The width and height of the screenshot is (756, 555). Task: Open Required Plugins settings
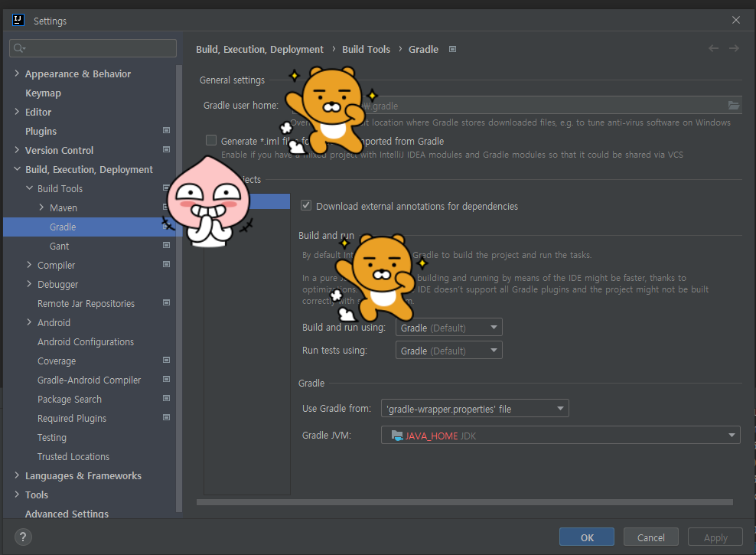(72, 418)
